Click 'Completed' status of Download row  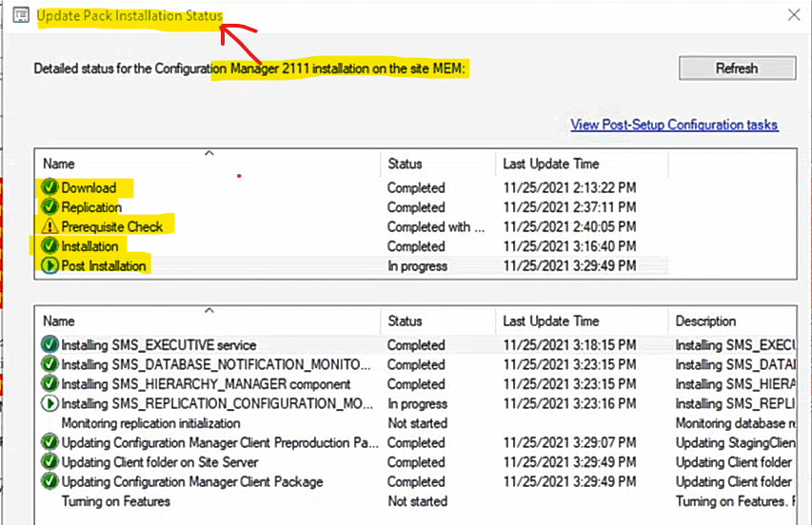[x=416, y=187]
